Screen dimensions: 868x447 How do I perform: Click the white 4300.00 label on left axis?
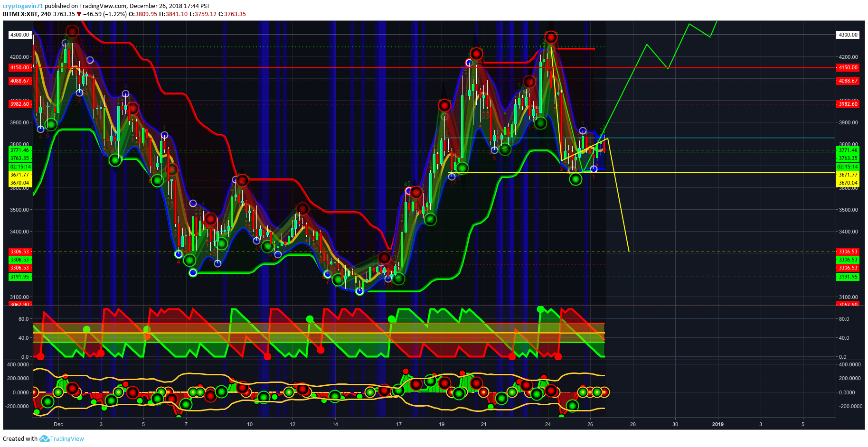tap(20, 35)
